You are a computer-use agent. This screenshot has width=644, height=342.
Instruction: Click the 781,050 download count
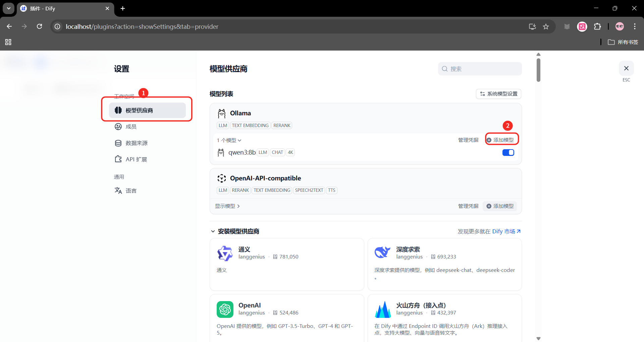click(x=289, y=257)
